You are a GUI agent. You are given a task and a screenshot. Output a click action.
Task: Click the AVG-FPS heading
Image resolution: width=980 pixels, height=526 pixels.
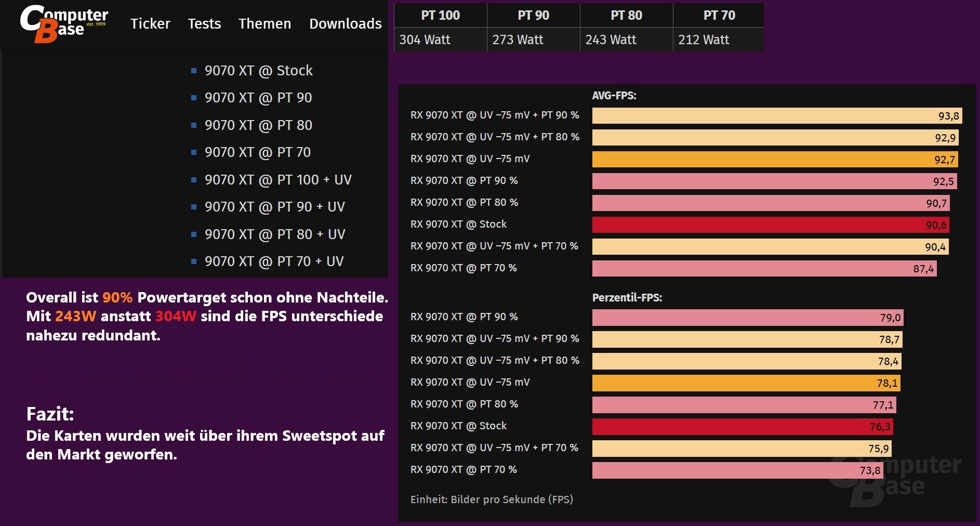[x=615, y=95]
